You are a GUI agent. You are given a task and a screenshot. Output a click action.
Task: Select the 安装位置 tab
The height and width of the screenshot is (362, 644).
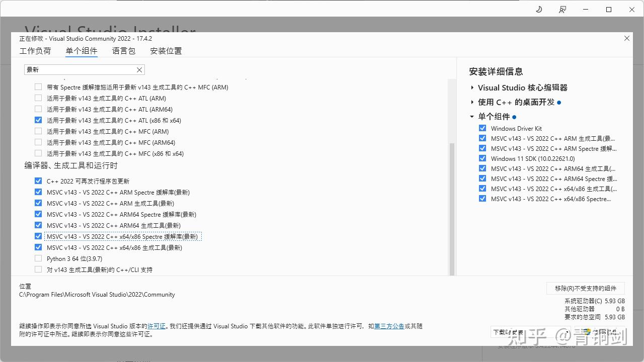tap(166, 50)
